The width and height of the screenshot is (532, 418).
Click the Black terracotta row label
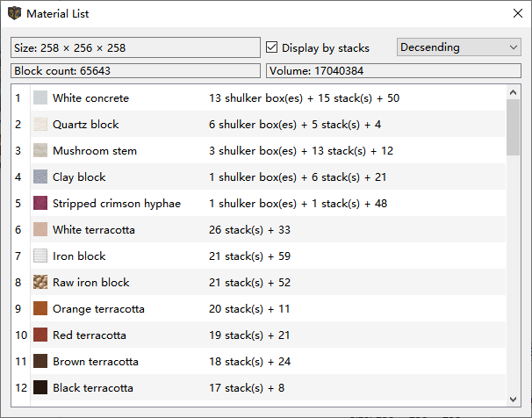(93, 388)
